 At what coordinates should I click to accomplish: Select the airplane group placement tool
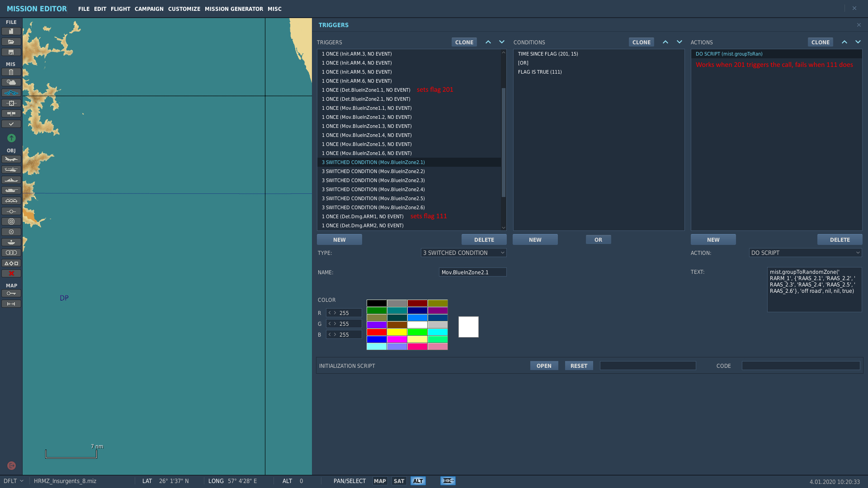click(11, 159)
